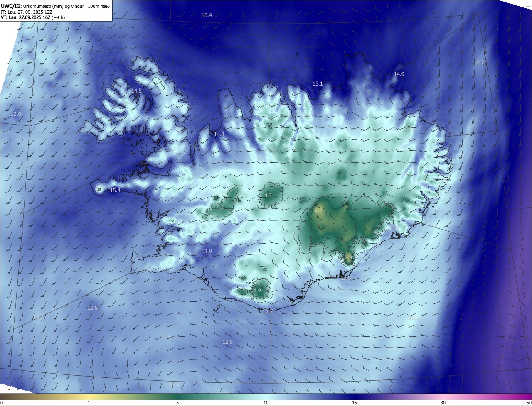Screen dimensions: 532x406
Task: Pick the 2.7 value on Vatnajökull
Action: 318,210
